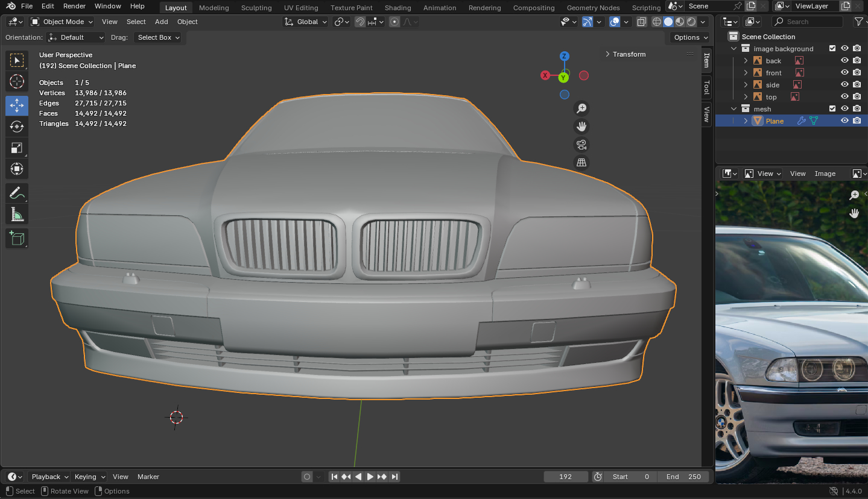868x499 pixels.
Task: Click the Cursor tool icon
Action: 17,81
